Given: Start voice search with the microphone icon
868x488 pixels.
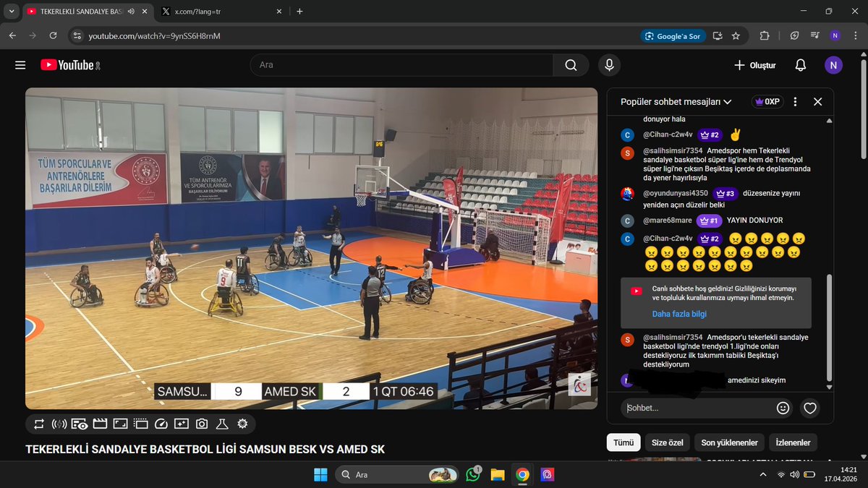Looking at the screenshot, I should coord(609,65).
